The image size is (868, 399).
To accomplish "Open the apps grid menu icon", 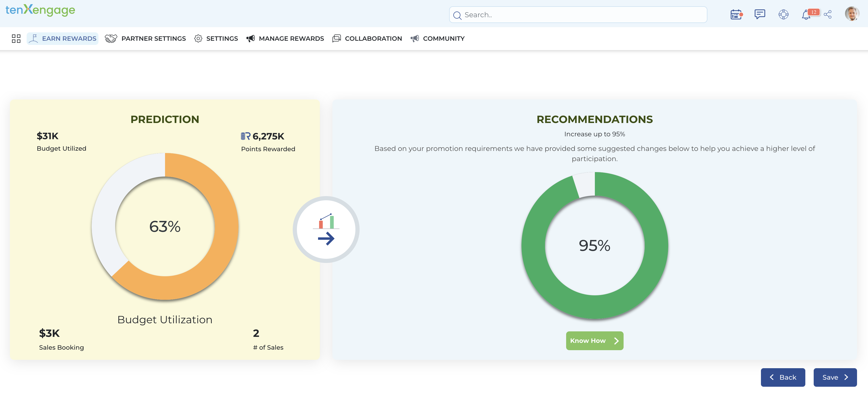I will point(16,38).
